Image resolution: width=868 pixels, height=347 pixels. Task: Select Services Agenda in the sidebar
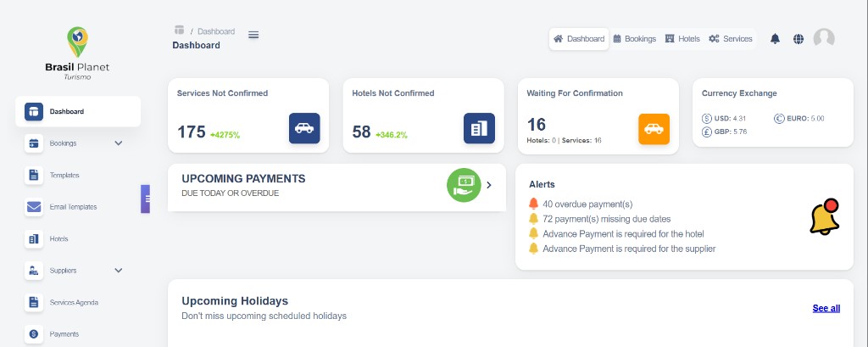74,302
